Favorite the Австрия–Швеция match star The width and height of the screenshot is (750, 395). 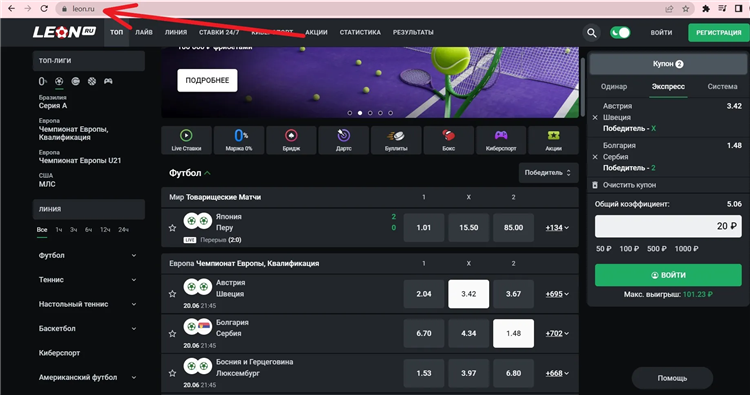coord(172,294)
